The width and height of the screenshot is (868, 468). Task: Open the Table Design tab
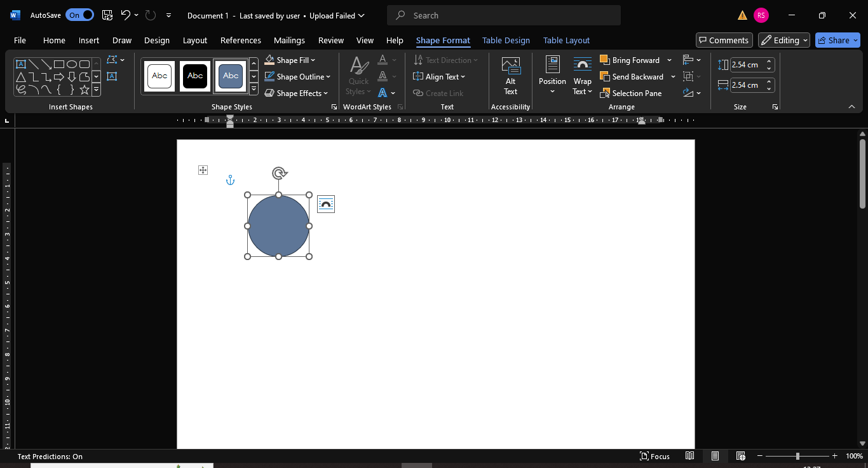click(506, 40)
